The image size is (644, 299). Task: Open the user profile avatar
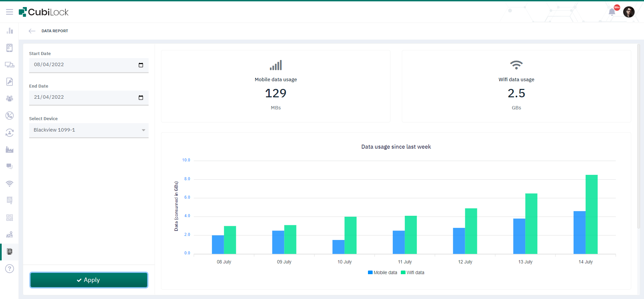tap(629, 12)
